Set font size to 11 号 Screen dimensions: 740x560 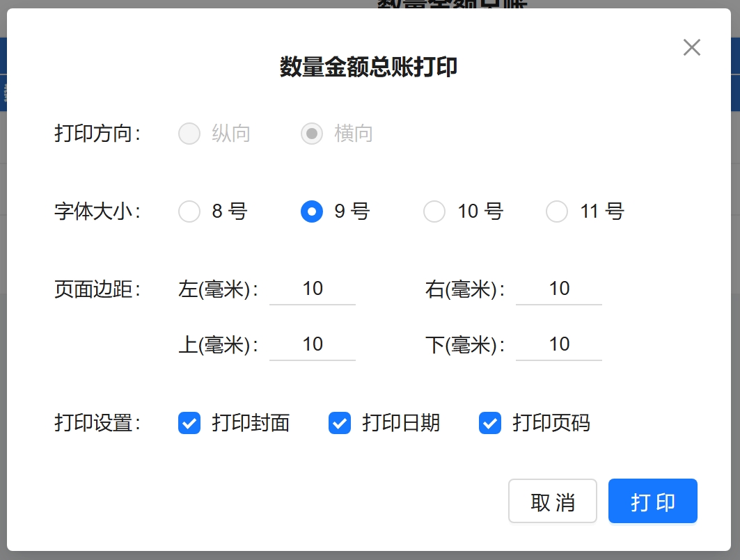pyautogui.click(x=557, y=211)
